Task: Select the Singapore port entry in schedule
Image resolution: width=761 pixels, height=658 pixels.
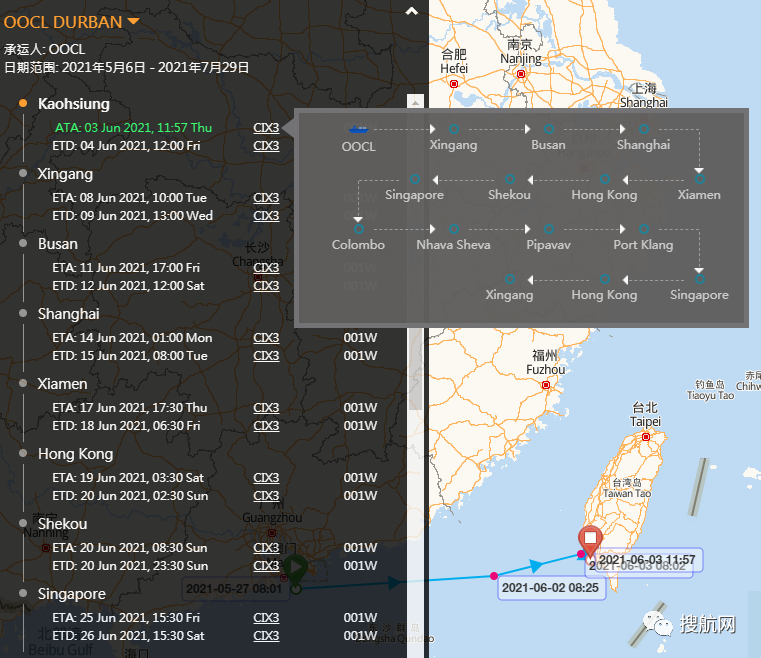Action: click(72, 594)
